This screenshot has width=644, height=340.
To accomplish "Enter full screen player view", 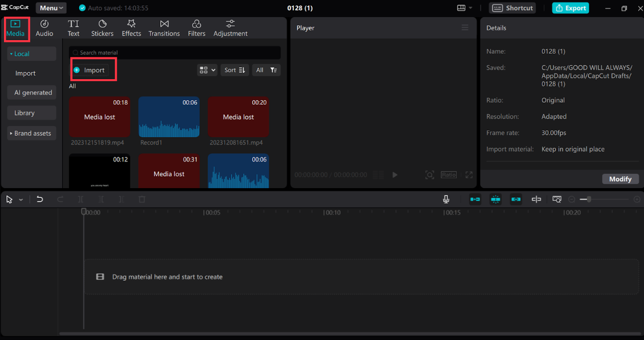I will coord(469,175).
